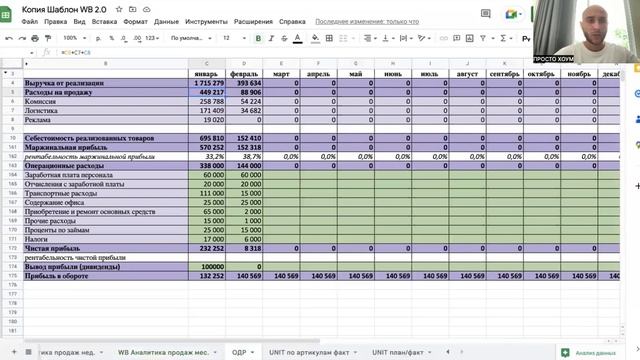This screenshot has width=640, height=360.
Task: Open the Правка menu
Action: pyautogui.click(x=56, y=22)
